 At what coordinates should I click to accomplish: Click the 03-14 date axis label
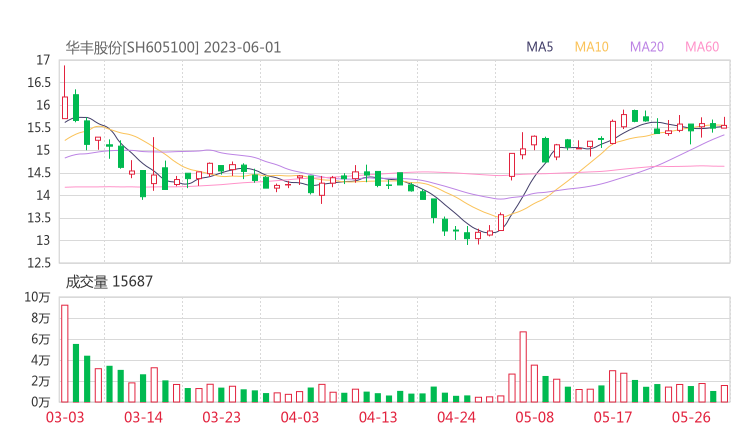pyautogui.click(x=143, y=417)
